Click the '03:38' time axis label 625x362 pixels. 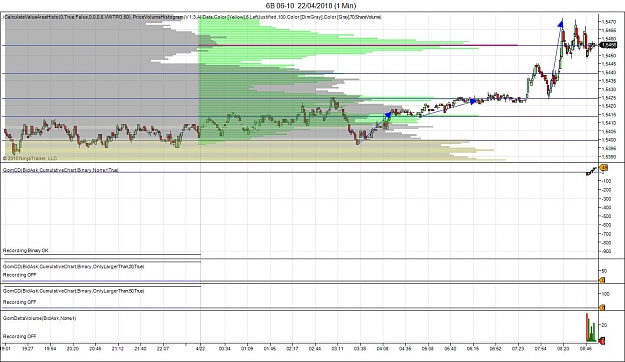coord(360,348)
